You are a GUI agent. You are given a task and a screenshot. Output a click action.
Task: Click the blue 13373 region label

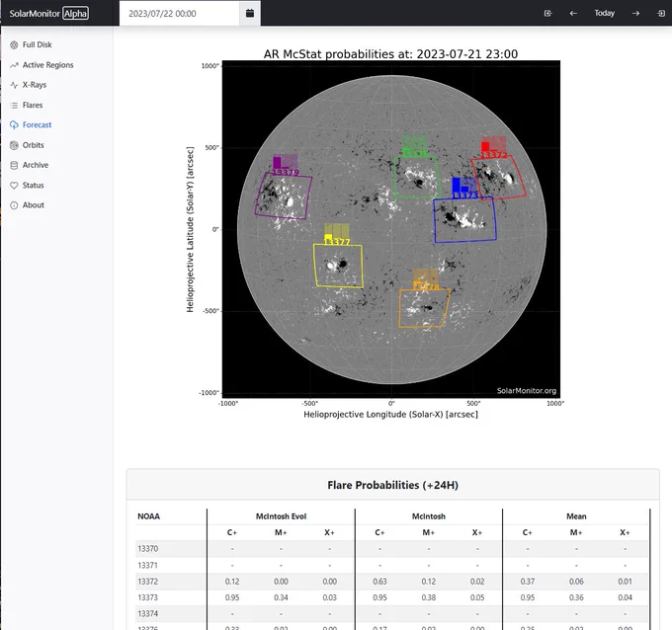[465, 196]
